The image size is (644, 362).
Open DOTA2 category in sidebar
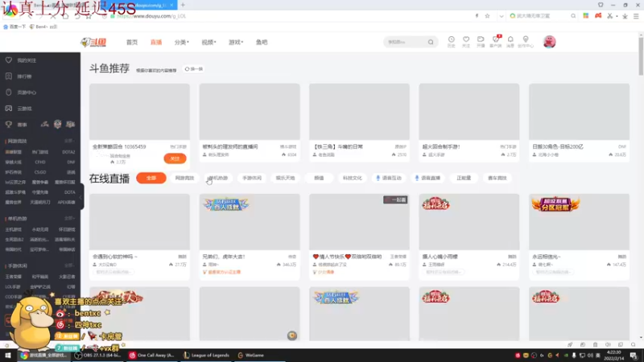click(x=68, y=152)
